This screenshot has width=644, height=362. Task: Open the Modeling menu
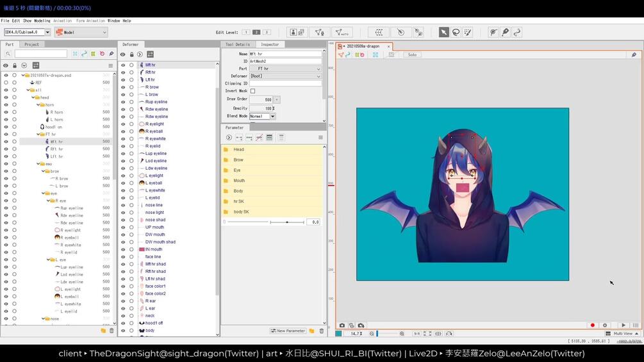(x=42, y=21)
